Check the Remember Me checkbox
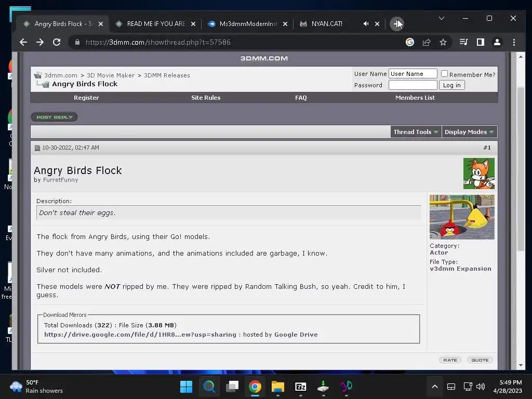Image resolution: width=532 pixels, height=399 pixels. click(x=445, y=74)
